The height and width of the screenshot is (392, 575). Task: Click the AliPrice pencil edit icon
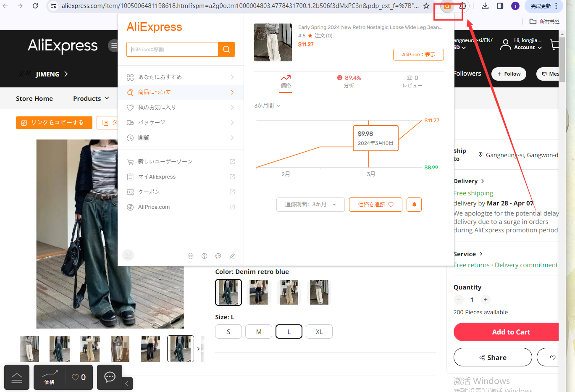[232, 256]
